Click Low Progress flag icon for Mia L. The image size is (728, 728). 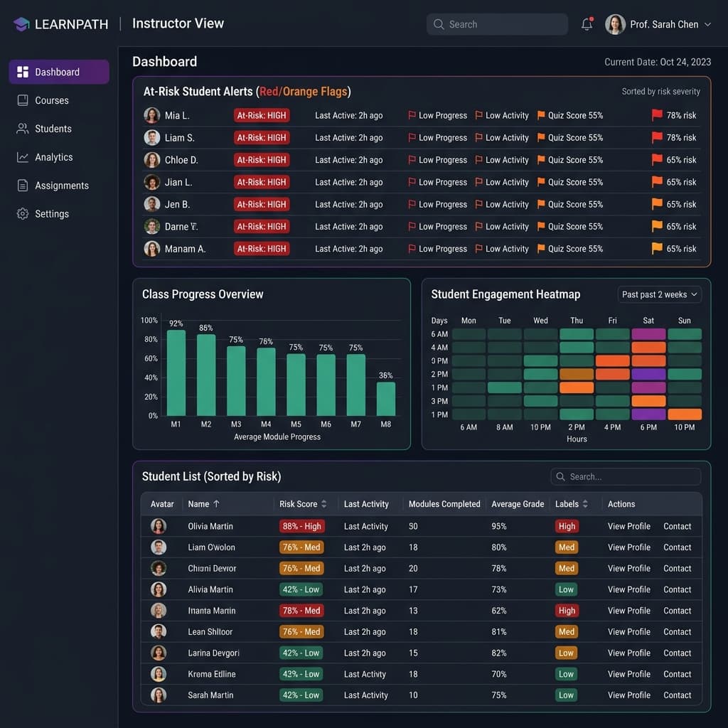(412, 115)
